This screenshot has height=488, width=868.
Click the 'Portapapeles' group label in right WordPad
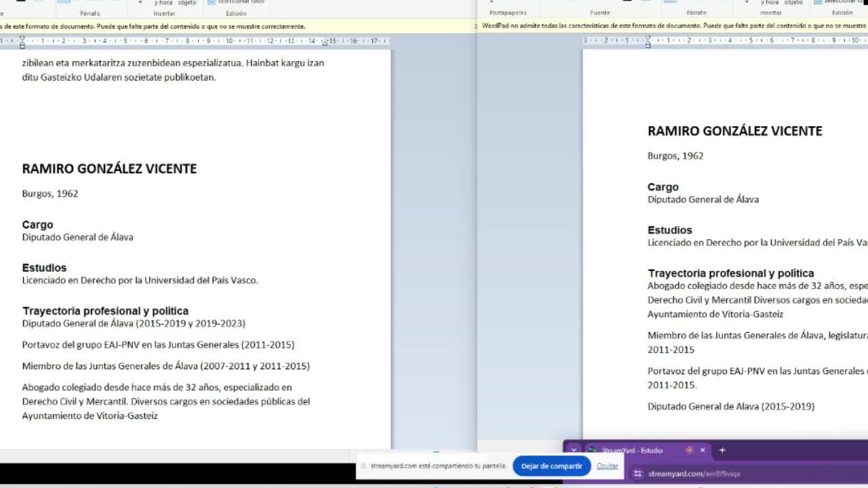(508, 13)
